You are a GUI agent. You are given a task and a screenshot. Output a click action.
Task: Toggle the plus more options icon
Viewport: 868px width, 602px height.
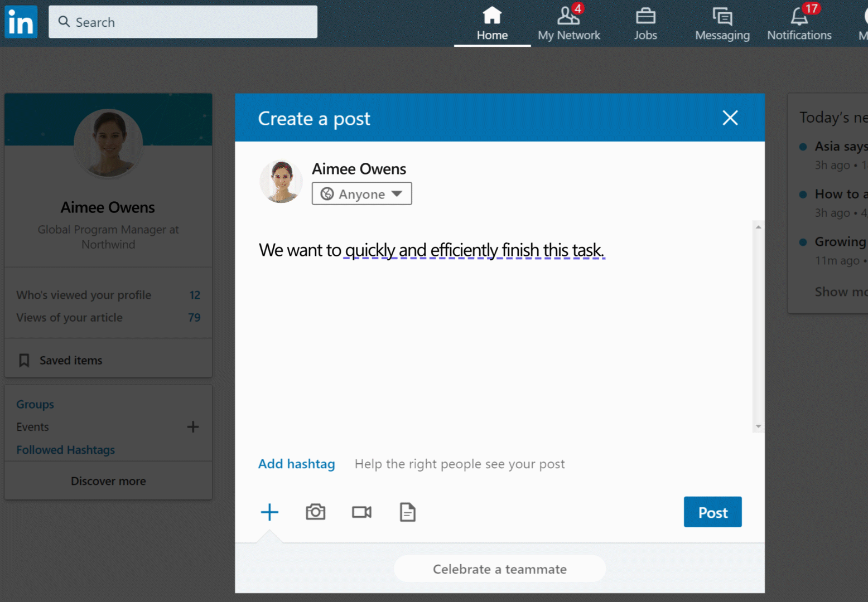(x=269, y=512)
